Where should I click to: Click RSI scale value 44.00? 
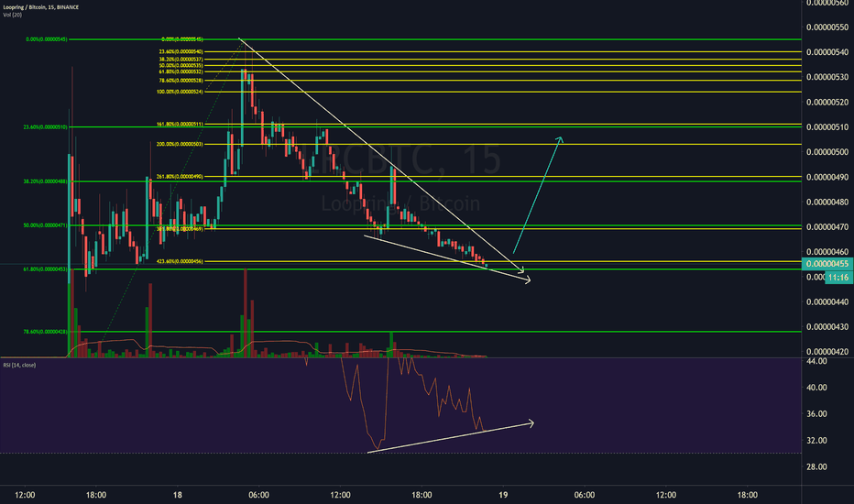click(816, 361)
